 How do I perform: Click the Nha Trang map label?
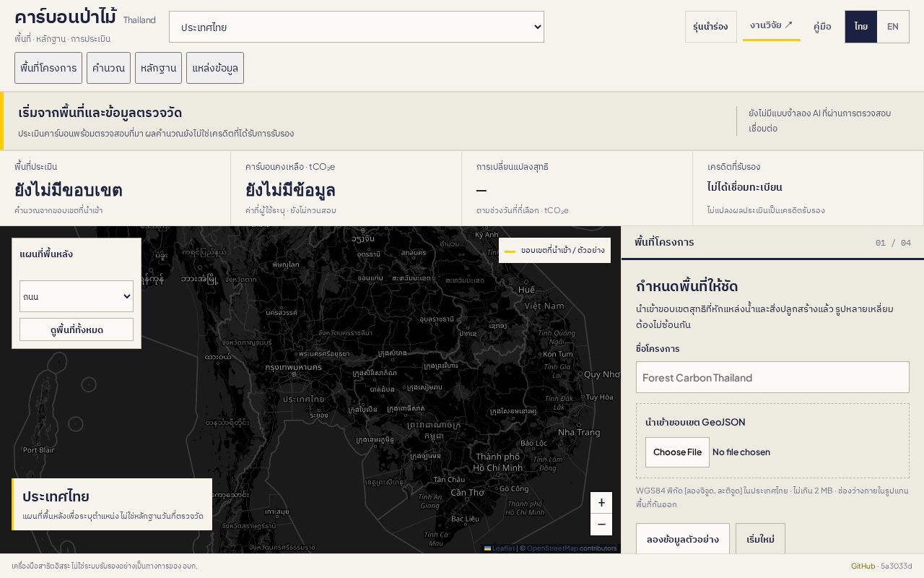(578, 432)
